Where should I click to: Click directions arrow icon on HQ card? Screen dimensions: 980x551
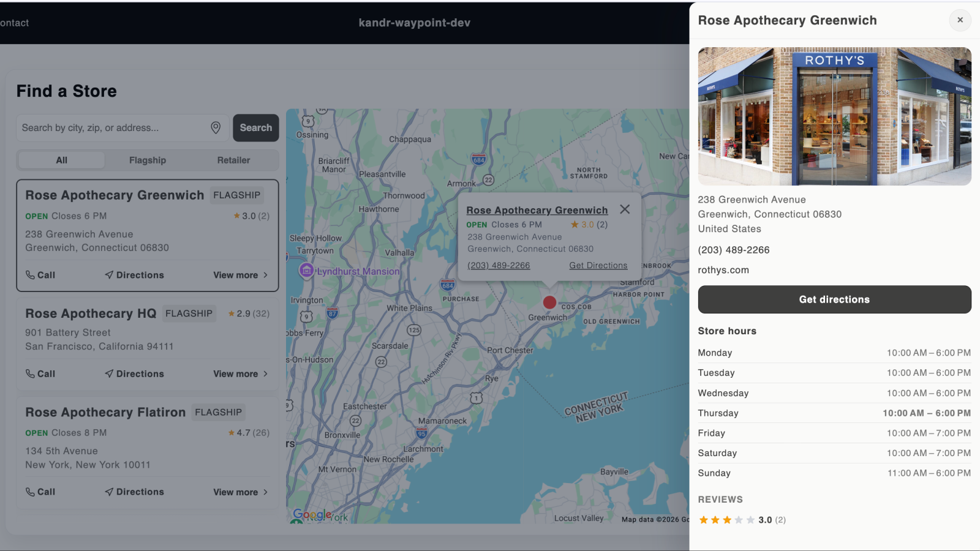[109, 373]
